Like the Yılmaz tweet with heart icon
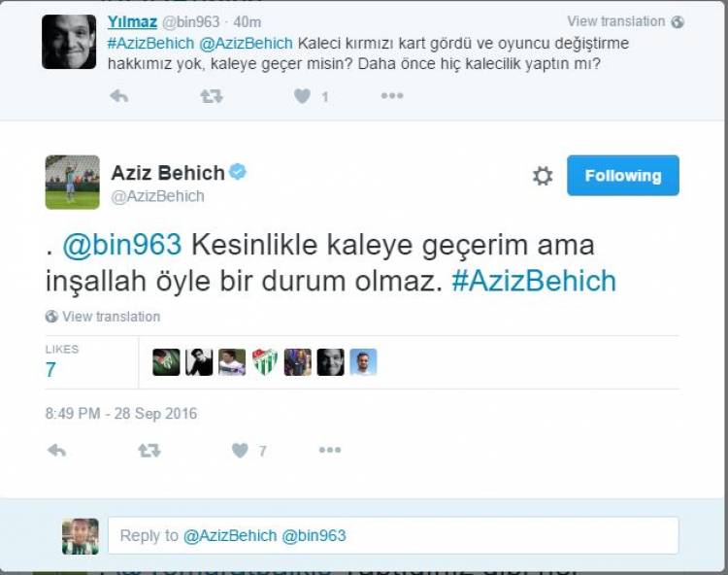This screenshot has width=728, height=575. tap(302, 96)
